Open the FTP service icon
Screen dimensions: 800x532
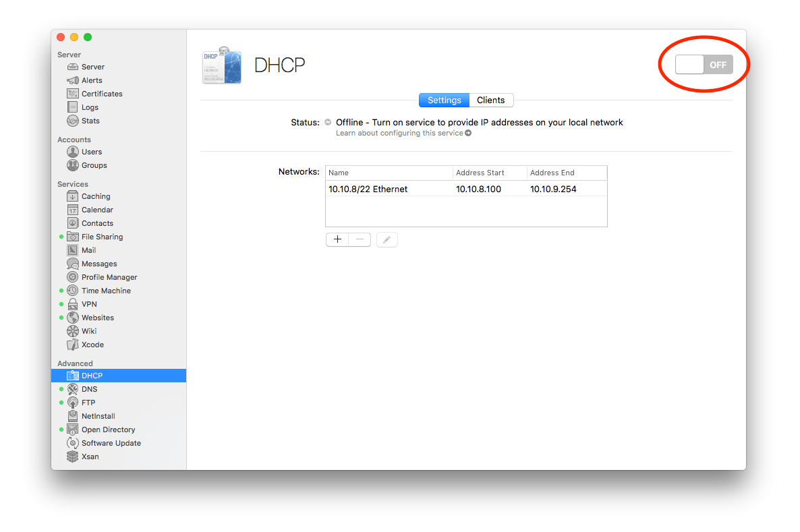[73, 403]
